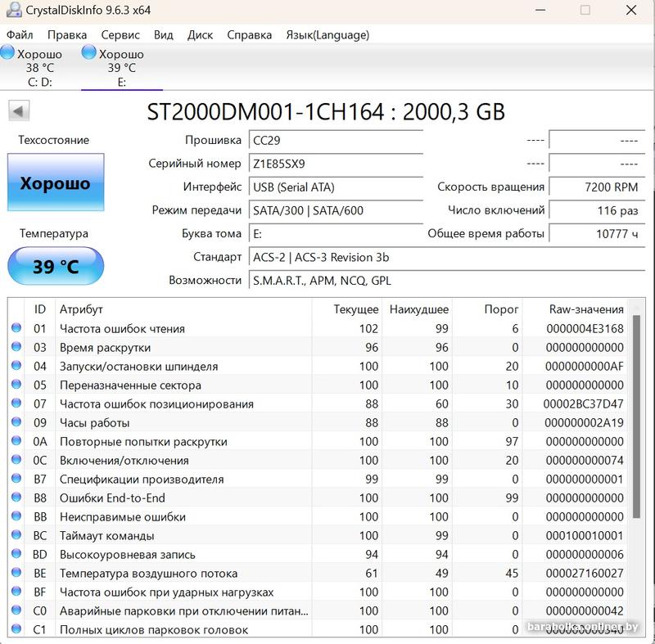Image resolution: width=655 pixels, height=644 pixels.
Task: Open the Диск menu
Action: tap(200, 35)
